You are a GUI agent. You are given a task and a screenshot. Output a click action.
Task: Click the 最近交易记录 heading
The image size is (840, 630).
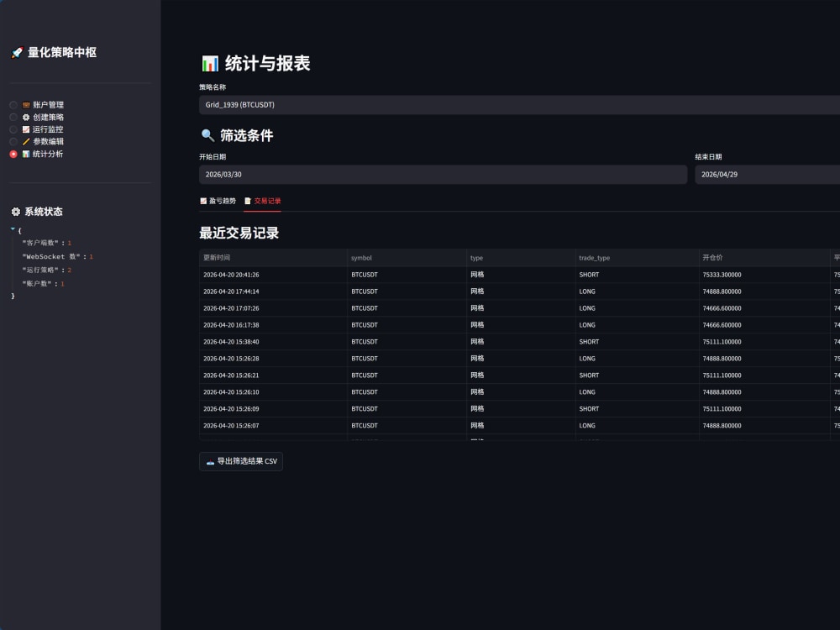239,233
